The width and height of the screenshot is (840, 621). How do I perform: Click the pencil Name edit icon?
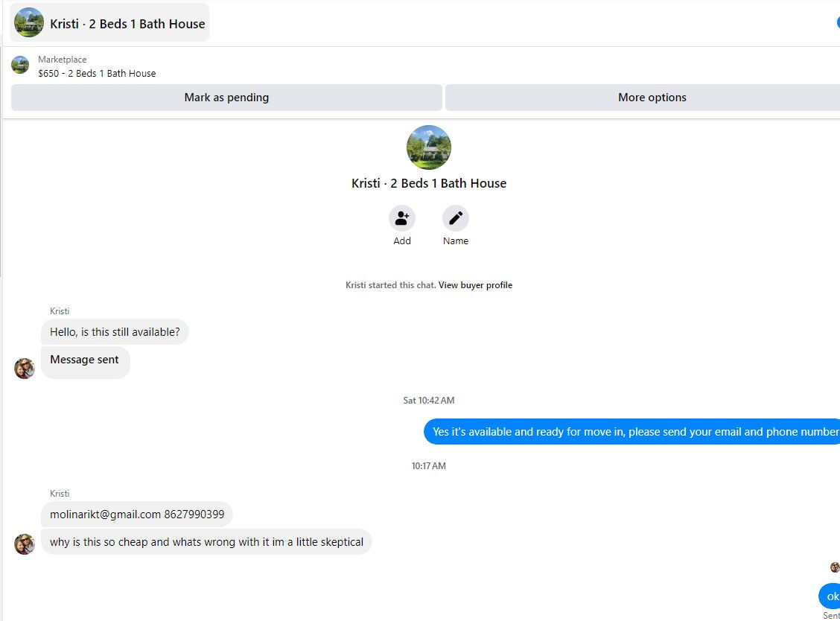point(456,218)
